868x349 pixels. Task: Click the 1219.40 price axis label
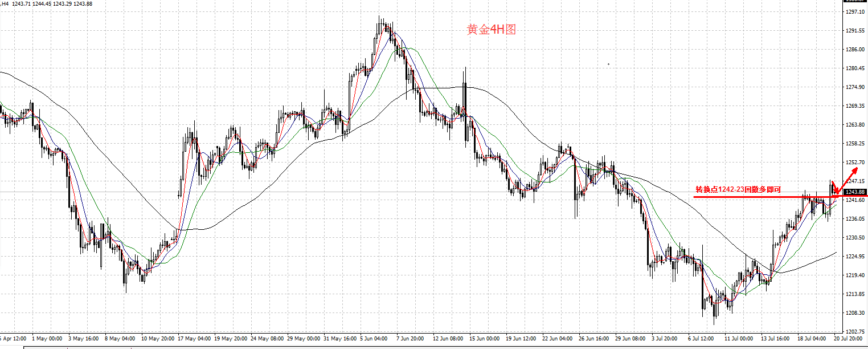point(856,275)
